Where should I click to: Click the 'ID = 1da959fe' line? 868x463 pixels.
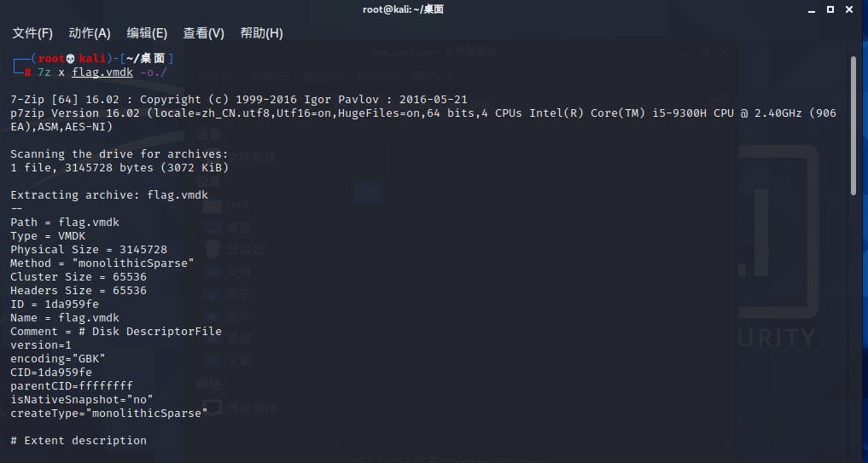tap(55, 304)
